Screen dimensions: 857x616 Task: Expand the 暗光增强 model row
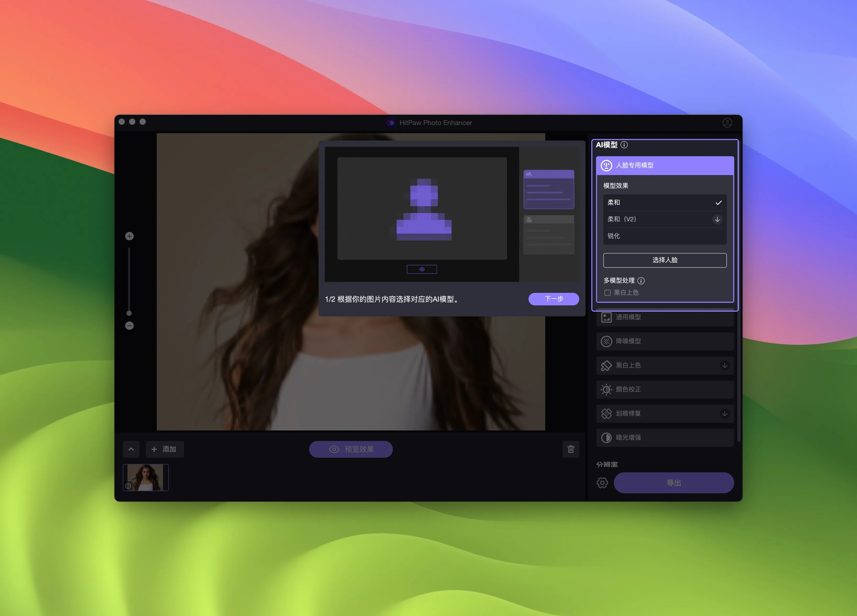point(665,437)
